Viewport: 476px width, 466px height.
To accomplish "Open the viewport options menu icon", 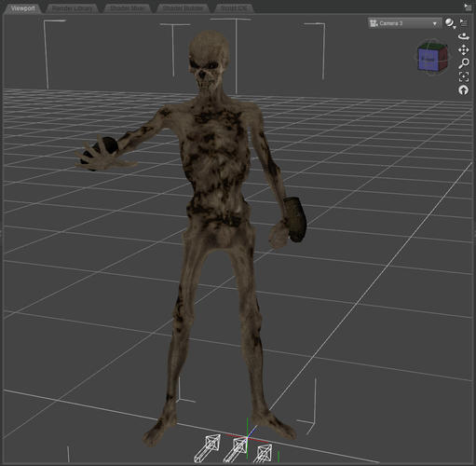I will pyautogui.click(x=463, y=22).
